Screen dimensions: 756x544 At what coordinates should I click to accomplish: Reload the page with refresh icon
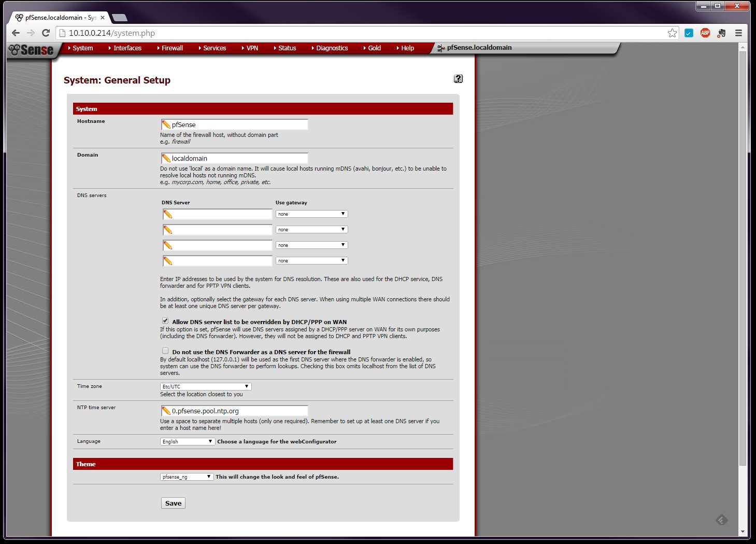[x=46, y=33]
